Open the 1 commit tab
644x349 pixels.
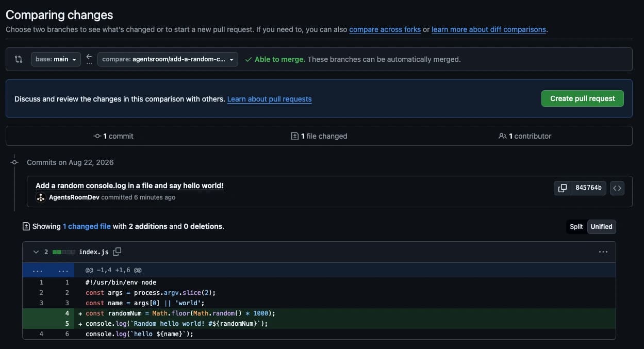point(113,136)
